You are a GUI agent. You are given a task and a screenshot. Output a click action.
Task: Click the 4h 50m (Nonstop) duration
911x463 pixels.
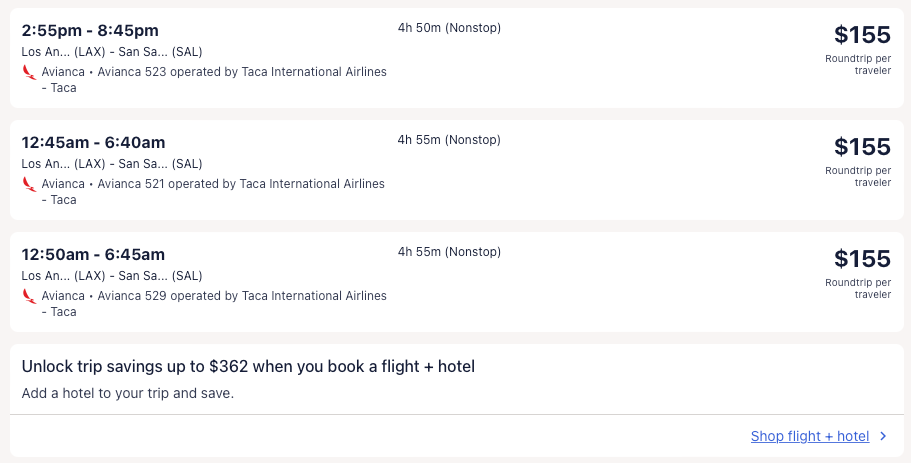click(449, 28)
